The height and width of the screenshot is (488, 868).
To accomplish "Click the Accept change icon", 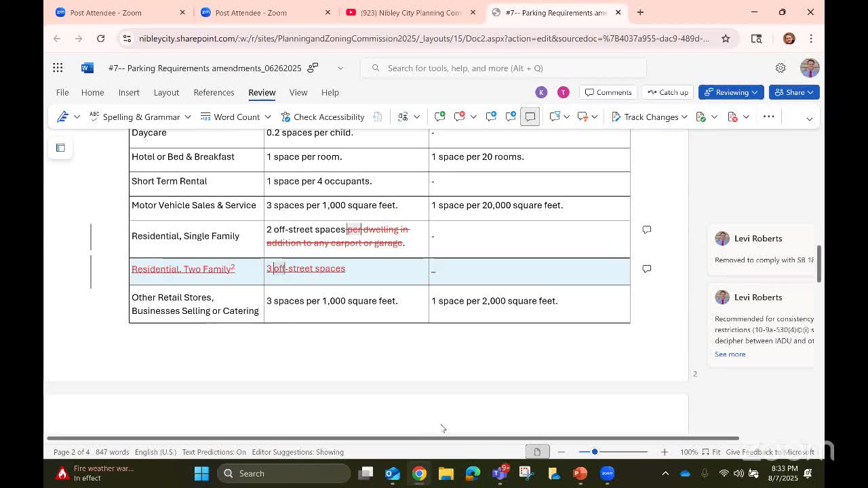I will coord(701,117).
